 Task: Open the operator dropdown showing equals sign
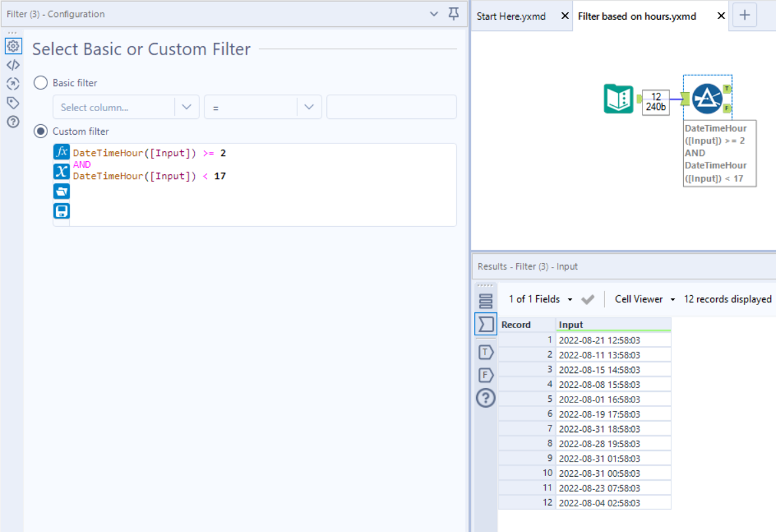pyautogui.click(x=309, y=107)
